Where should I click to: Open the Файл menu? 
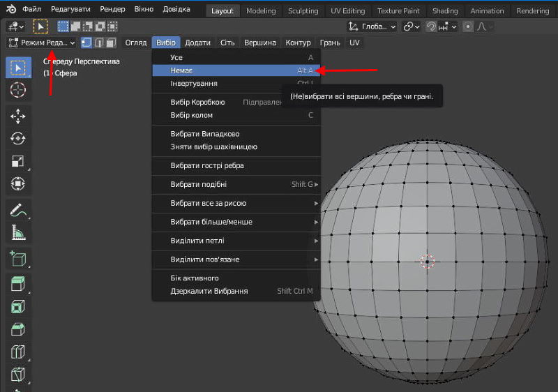click(31, 9)
